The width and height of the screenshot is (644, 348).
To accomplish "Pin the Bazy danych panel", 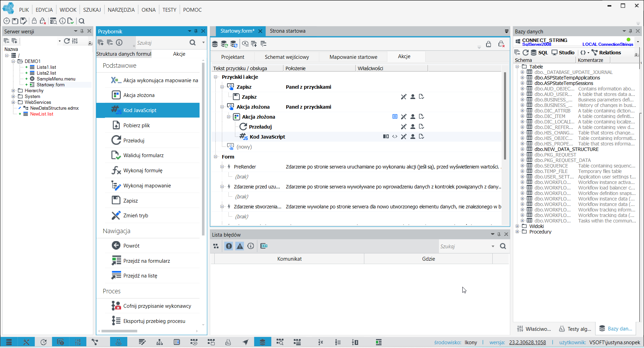I will [631, 31].
